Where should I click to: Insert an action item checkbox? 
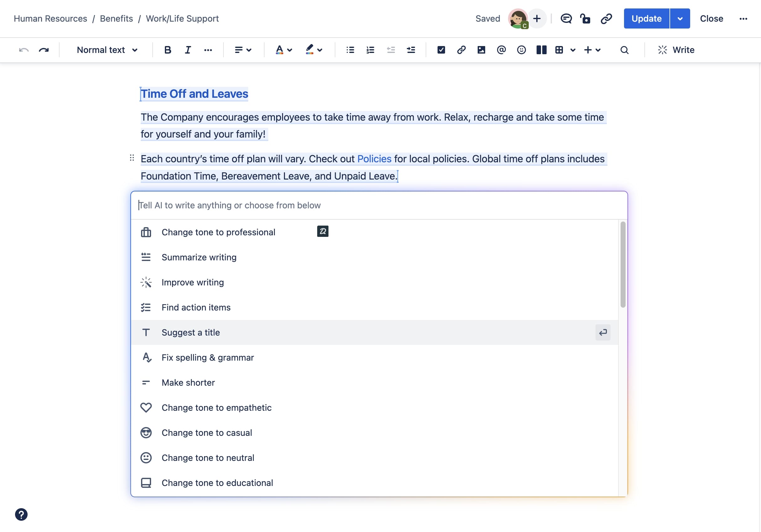(441, 50)
